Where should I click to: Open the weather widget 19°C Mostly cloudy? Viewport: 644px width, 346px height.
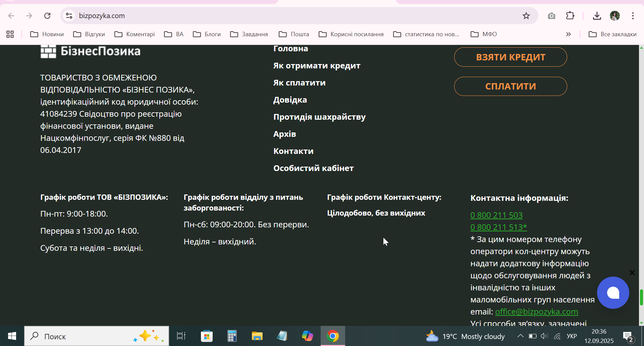click(465, 336)
